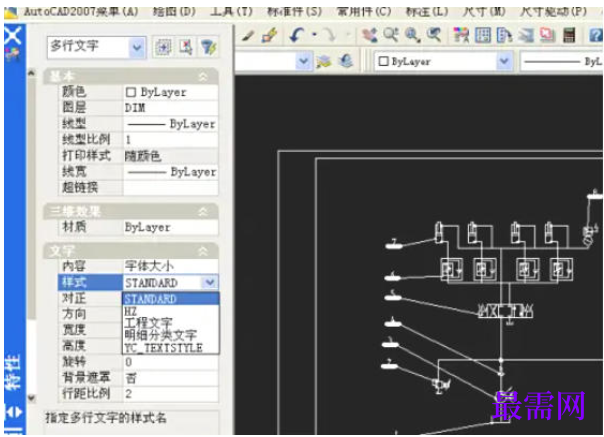
Task: Click the Make Object's Layer Current icon
Action: click(x=324, y=61)
